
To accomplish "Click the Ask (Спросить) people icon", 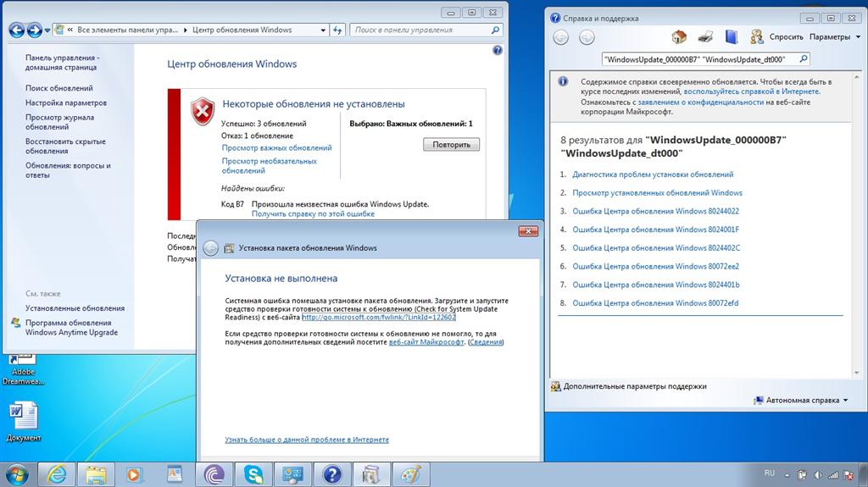I will tap(756, 37).
